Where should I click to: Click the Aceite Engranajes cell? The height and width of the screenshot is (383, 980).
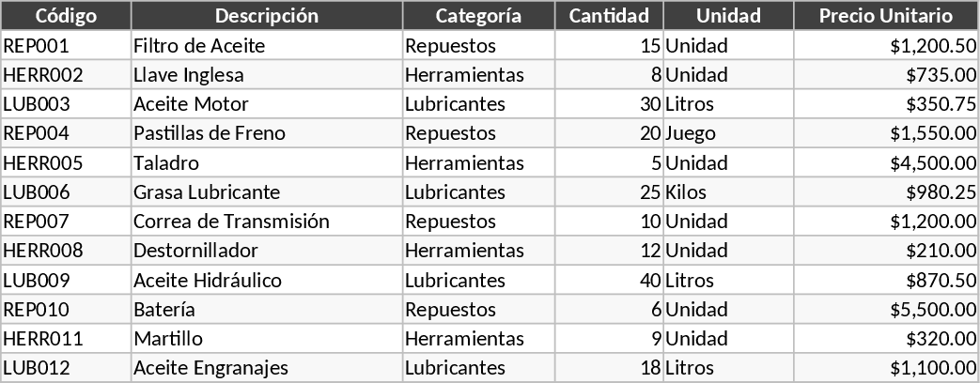point(267,367)
